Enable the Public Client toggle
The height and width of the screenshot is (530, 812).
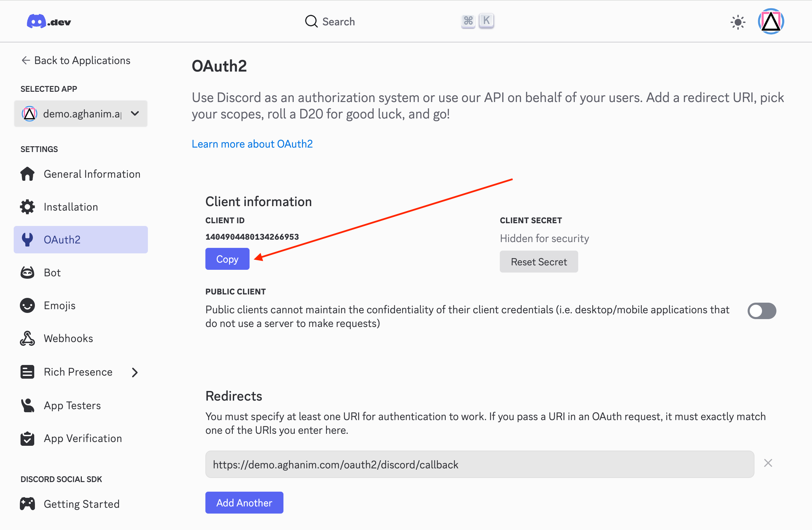(761, 311)
